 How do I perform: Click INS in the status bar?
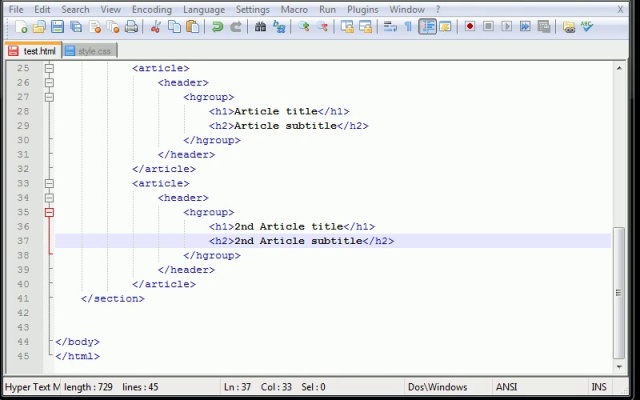[x=599, y=387]
